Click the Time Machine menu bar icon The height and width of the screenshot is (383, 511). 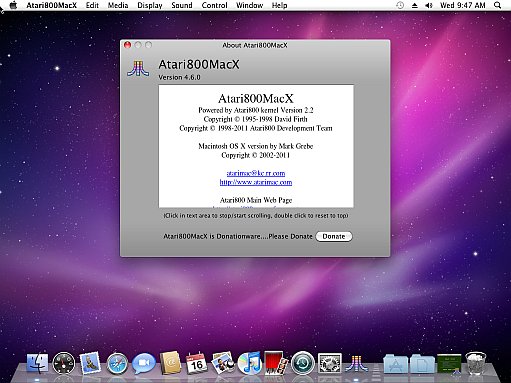tap(400, 5)
